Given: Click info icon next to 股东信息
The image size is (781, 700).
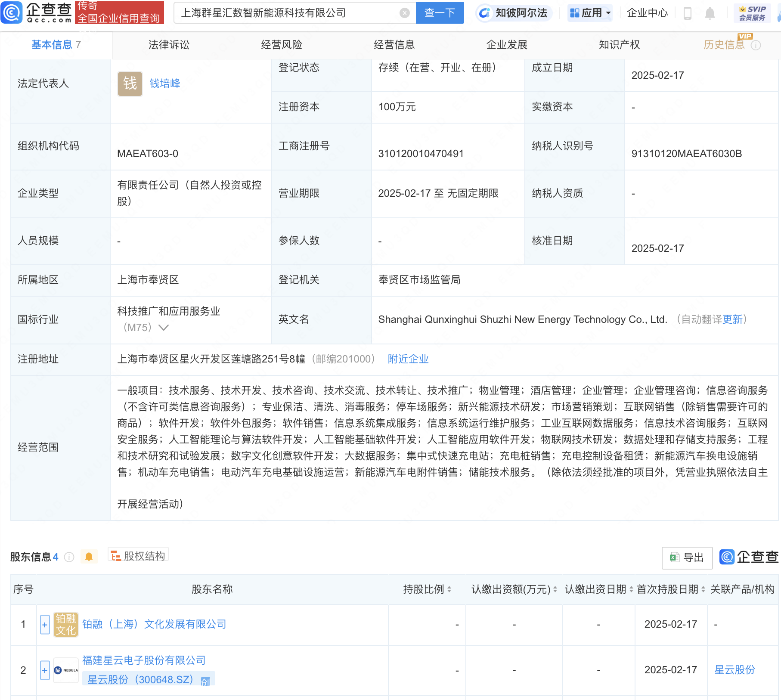Looking at the screenshot, I should pyautogui.click(x=69, y=557).
